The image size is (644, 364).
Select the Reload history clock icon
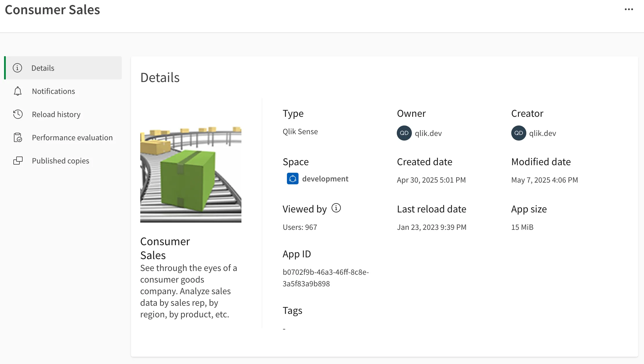click(18, 114)
